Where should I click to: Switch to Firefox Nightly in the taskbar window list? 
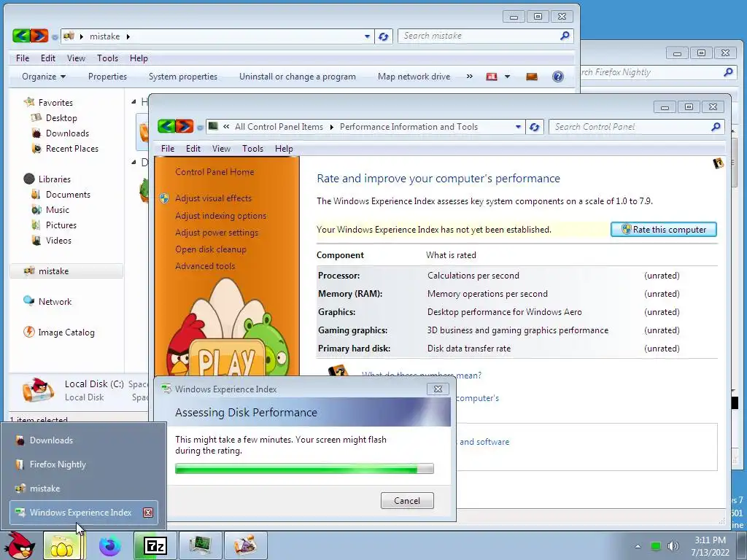[x=83, y=464]
